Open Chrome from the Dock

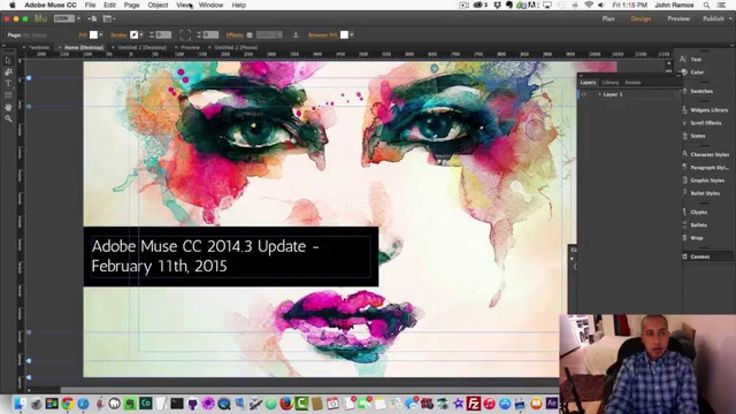[x=68, y=403]
